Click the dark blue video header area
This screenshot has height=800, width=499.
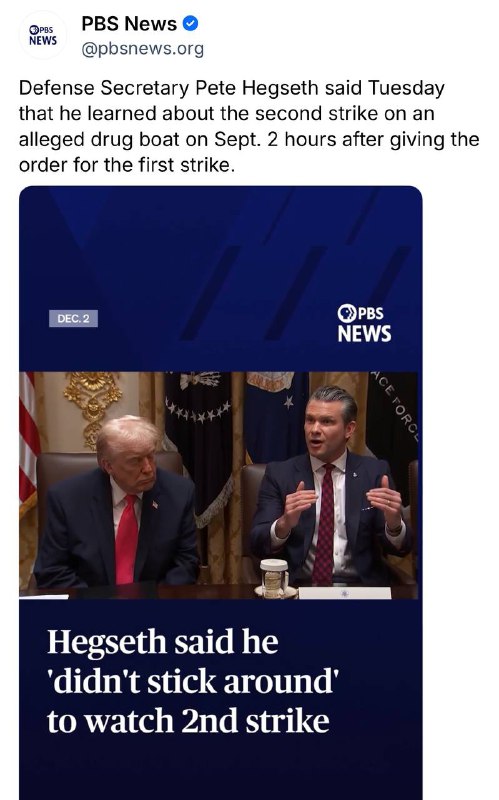pos(220,279)
